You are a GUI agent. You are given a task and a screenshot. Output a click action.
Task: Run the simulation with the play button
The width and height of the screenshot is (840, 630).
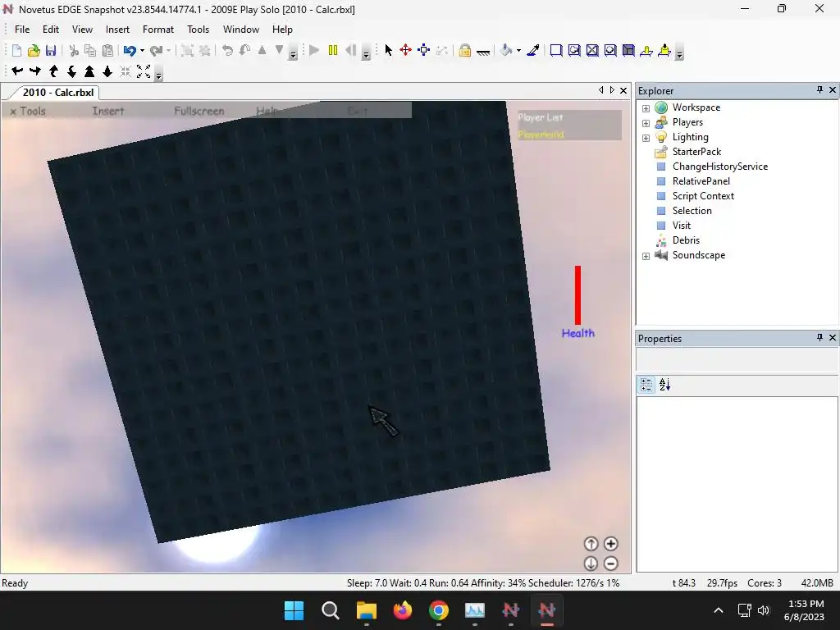[x=314, y=50]
